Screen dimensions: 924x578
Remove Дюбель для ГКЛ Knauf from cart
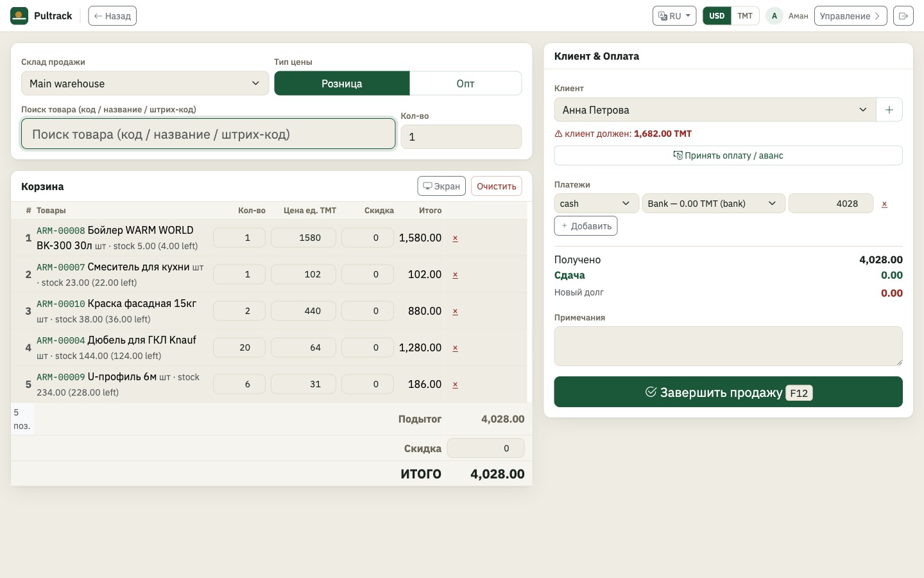point(455,348)
